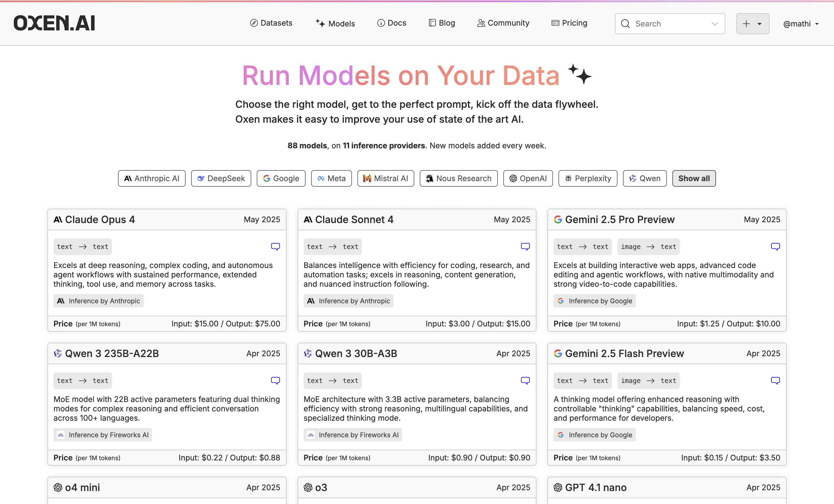The width and height of the screenshot is (834, 504).
Task: Open the create new dropdown beside the plus button
Action: pos(759,24)
